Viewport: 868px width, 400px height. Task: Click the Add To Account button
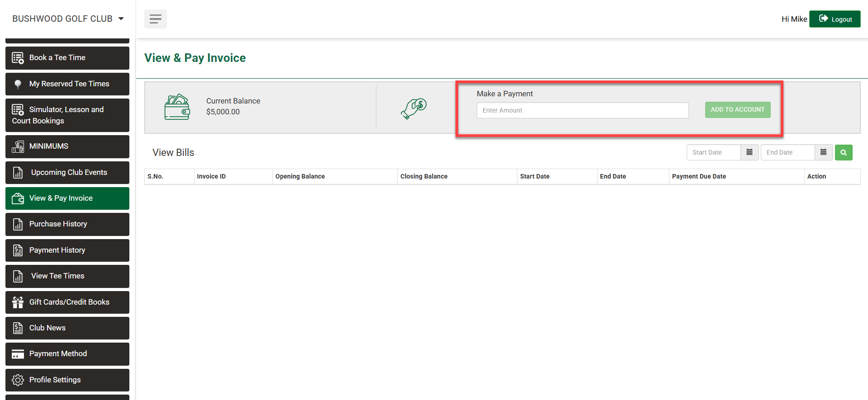(737, 110)
